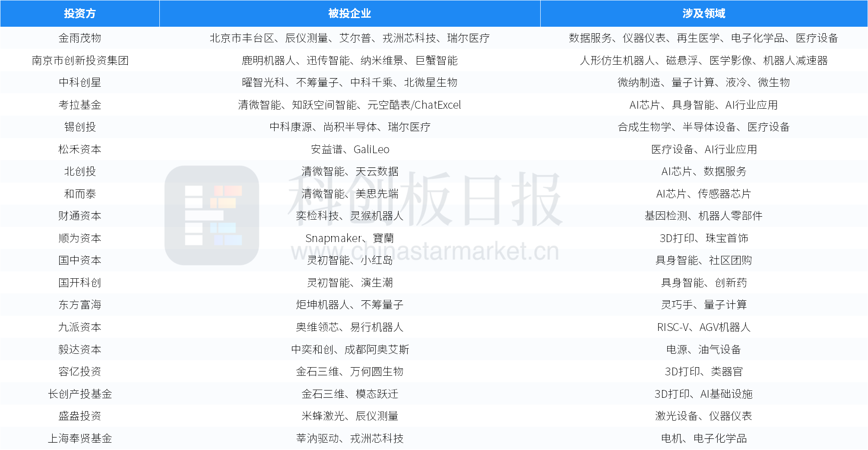Click cell 基因检测、机器人零部件
Viewport: 868px width, 450px height.
(704, 216)
